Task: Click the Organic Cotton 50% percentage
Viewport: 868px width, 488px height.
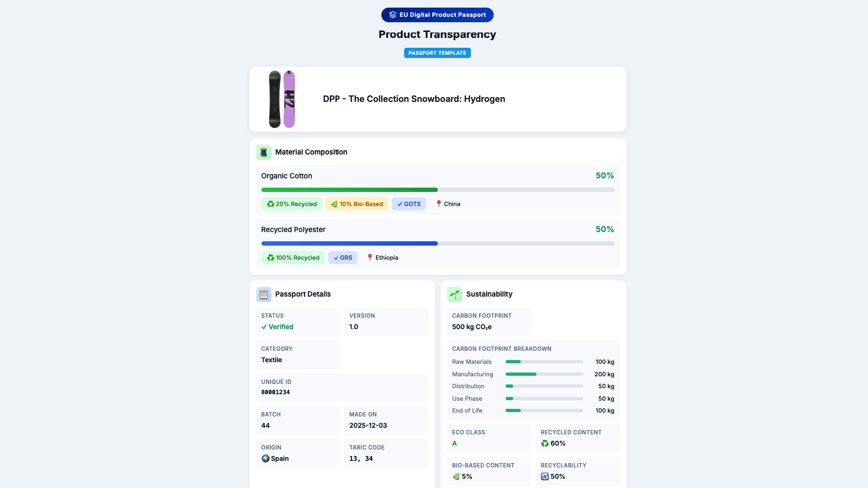Action: pyautogui.click(x=605, y=176)
